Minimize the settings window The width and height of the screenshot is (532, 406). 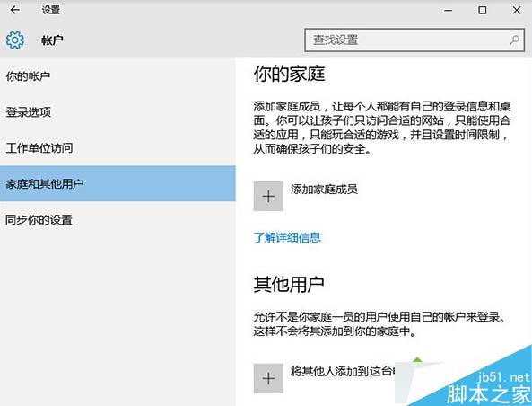[x=449, y=10]
